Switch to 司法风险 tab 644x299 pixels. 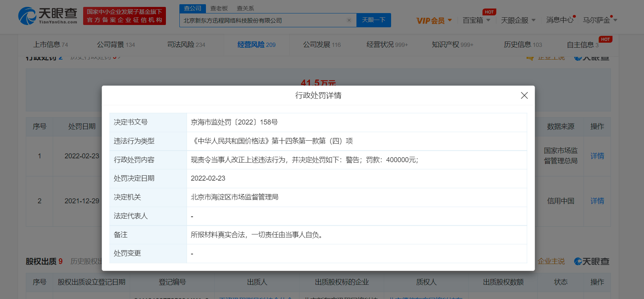coord(186,45)
